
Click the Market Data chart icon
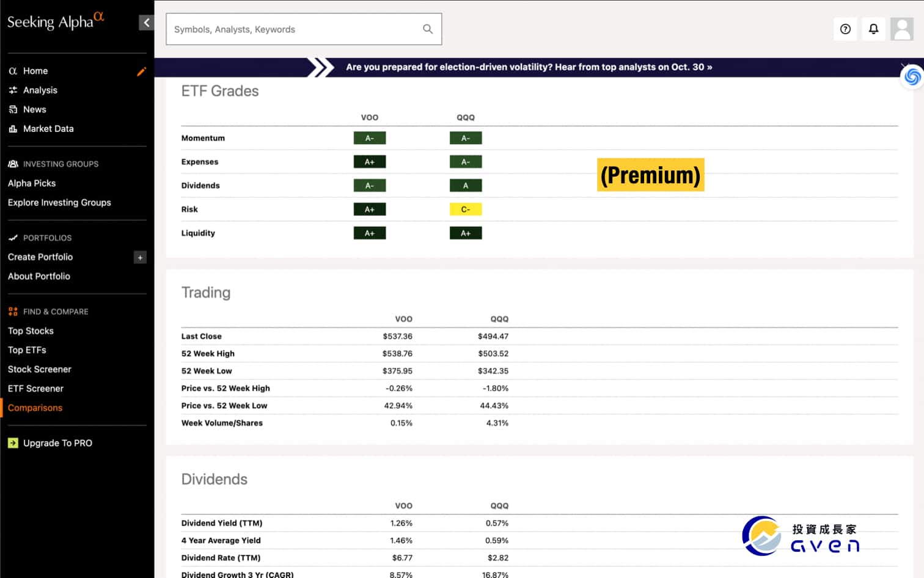click(x=13, y=129)
